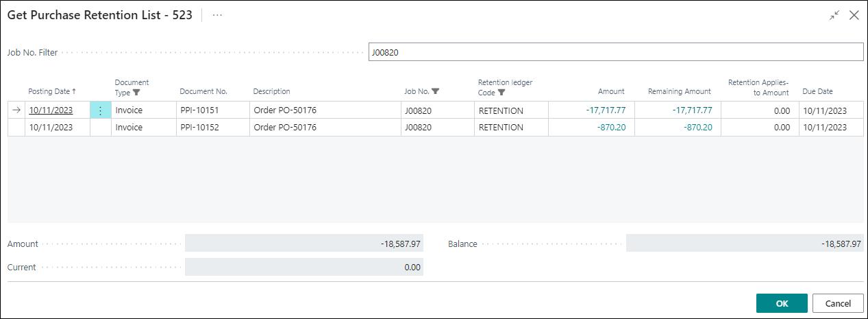The height and width of the screenshot is (319, 868).
Task: Click Retention ledger Code filter funnel icon
Action: [501, 93]
